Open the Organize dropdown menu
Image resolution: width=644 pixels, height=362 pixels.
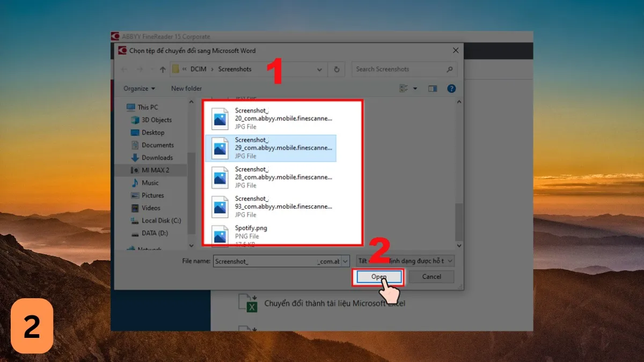(x=138, y=88)
